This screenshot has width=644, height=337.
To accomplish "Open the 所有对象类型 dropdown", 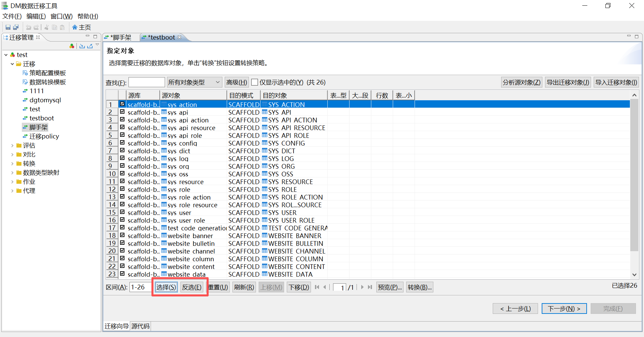I will (195, 82).
